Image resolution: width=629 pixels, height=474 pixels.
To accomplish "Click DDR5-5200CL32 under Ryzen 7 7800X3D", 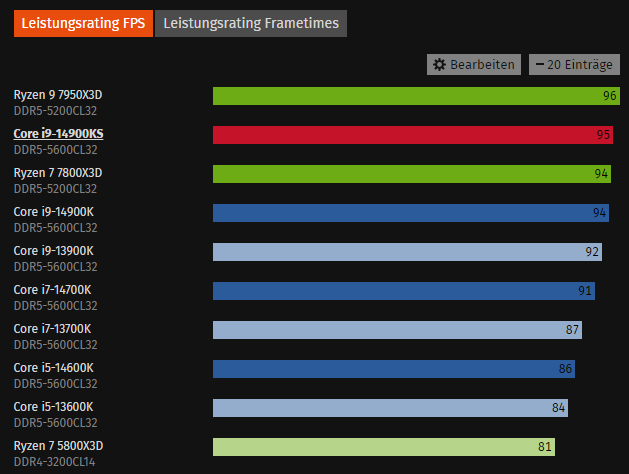I will [55, 188].
